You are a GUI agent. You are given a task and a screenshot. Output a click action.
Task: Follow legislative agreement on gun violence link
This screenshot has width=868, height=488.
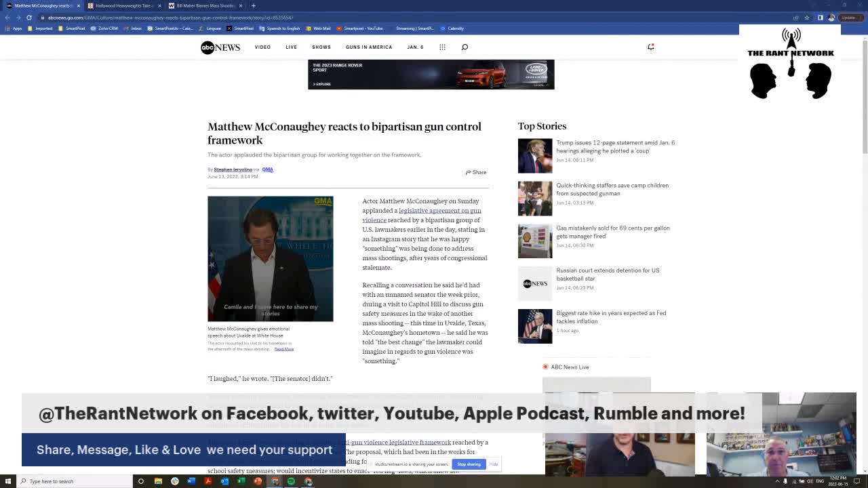422,215
